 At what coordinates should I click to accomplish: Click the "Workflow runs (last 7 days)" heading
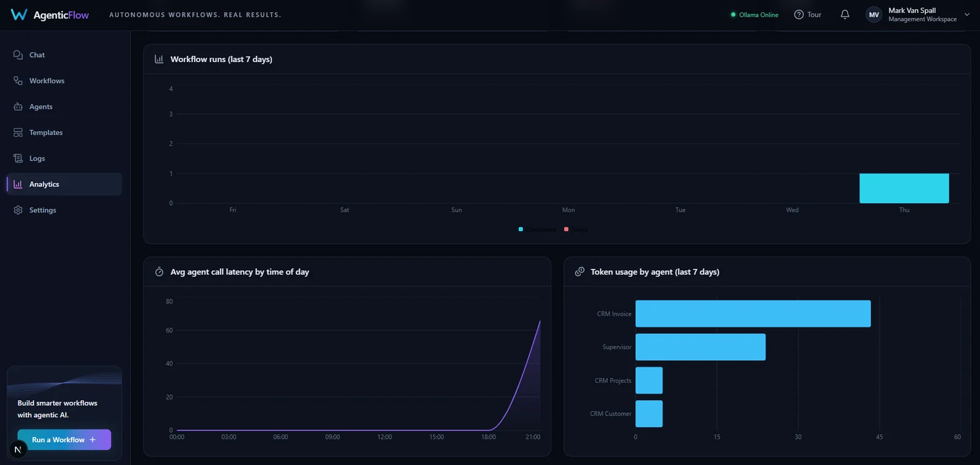click(221, 59)
